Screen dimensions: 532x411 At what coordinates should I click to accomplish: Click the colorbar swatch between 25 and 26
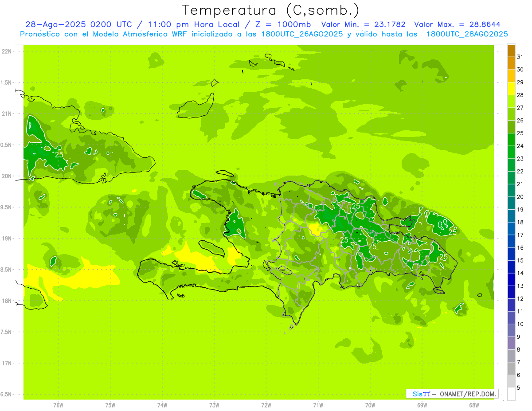click(511, 127)
